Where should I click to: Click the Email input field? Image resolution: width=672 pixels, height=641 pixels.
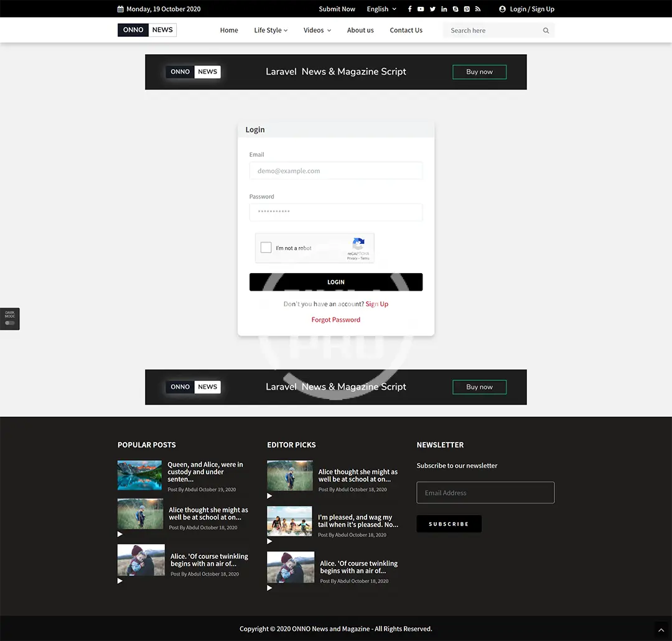[336, 171]
